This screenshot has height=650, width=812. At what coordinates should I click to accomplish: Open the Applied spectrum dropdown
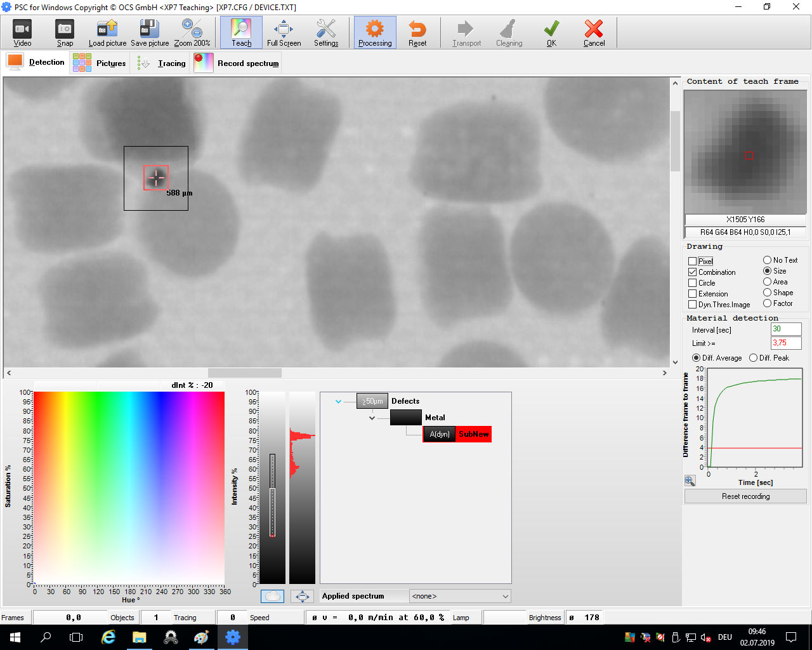pyautogui.click(x=460, y=596)
